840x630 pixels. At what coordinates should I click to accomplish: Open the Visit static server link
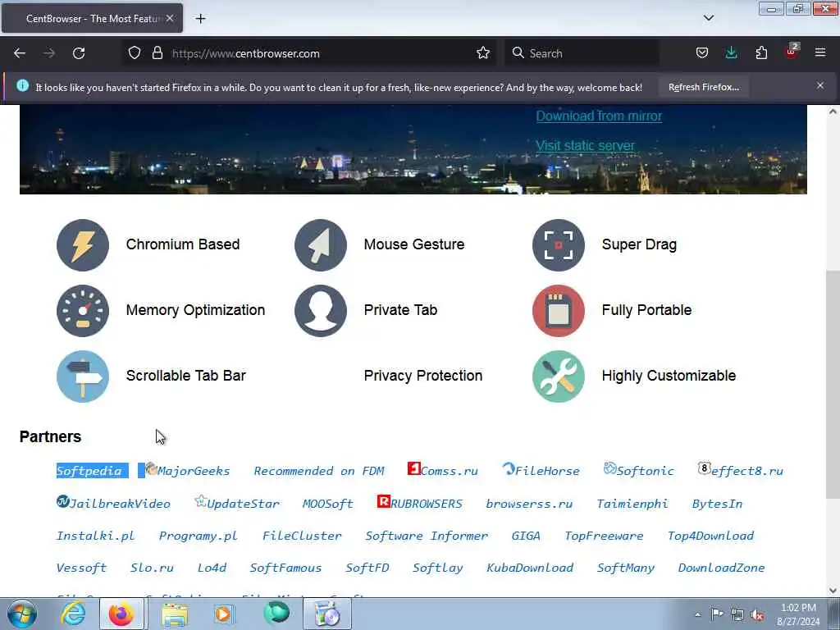click(x=585, y=145)
